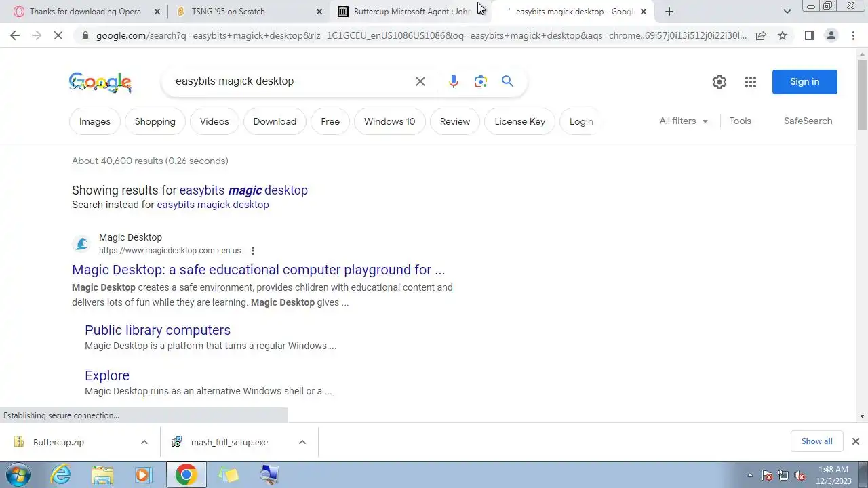
Task: Launch Internet Explorer from taskbar
Action: (x=61, y=474)
